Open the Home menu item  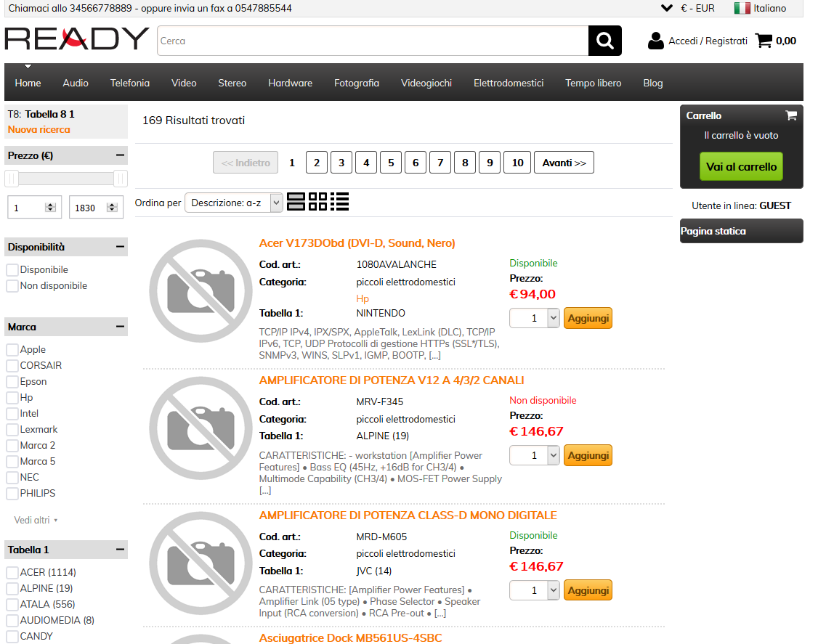[28, 83]
